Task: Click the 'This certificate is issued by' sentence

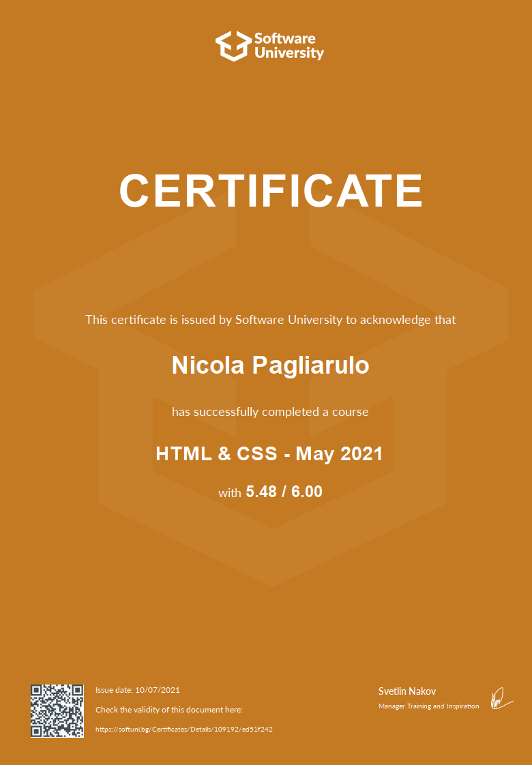Action: [x=270, y=319]
